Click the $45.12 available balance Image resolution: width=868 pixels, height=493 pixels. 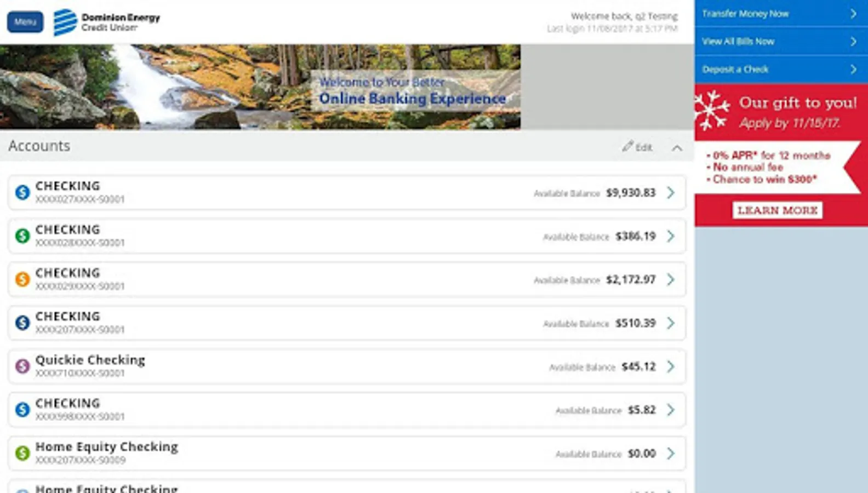coord(639,366)
